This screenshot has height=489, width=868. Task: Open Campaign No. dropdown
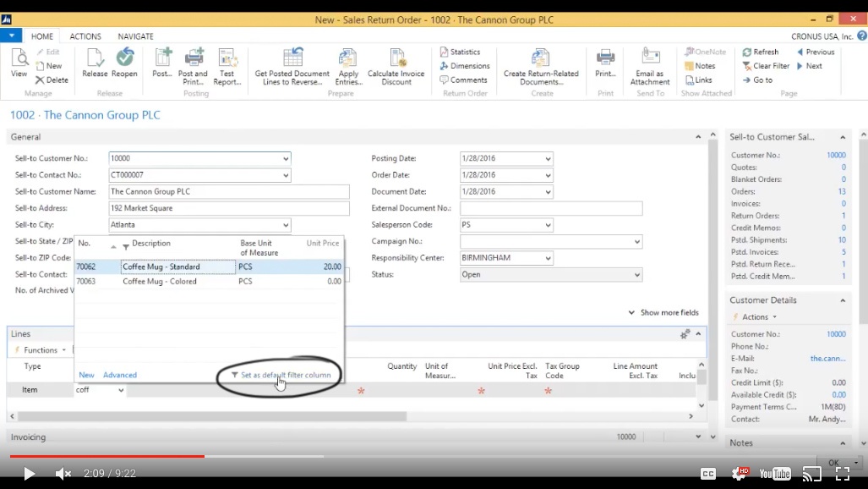[x=636, y=242]
